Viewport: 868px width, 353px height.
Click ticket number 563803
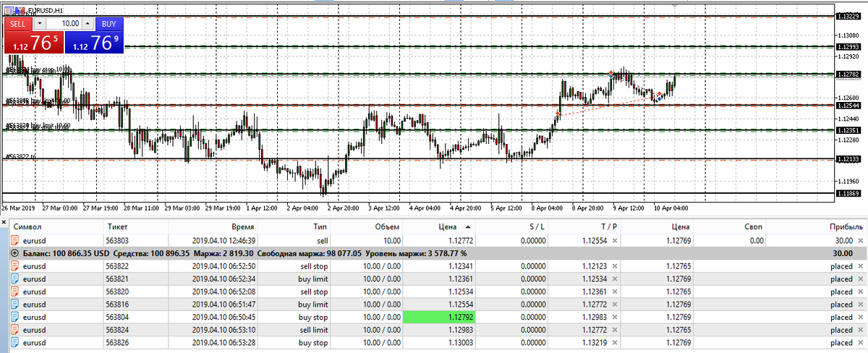(x=117, y=240)
